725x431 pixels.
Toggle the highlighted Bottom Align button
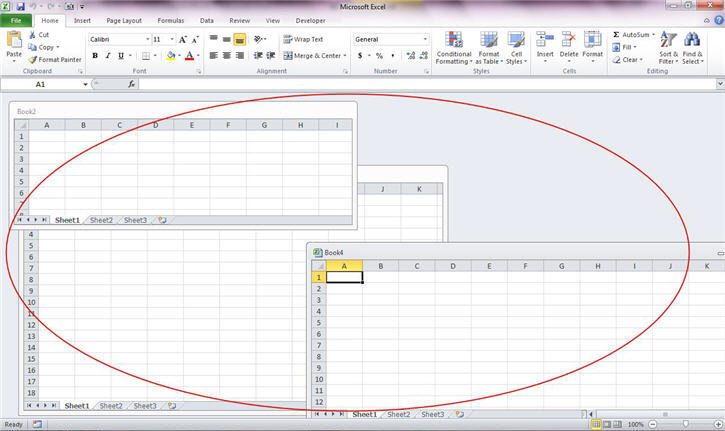[x=240, y=39]
